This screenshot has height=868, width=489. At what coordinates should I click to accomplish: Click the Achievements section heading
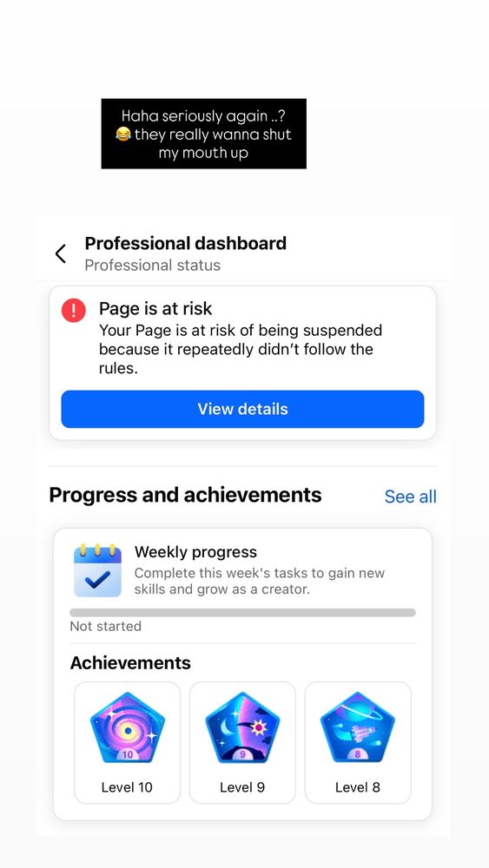[130, 662]
